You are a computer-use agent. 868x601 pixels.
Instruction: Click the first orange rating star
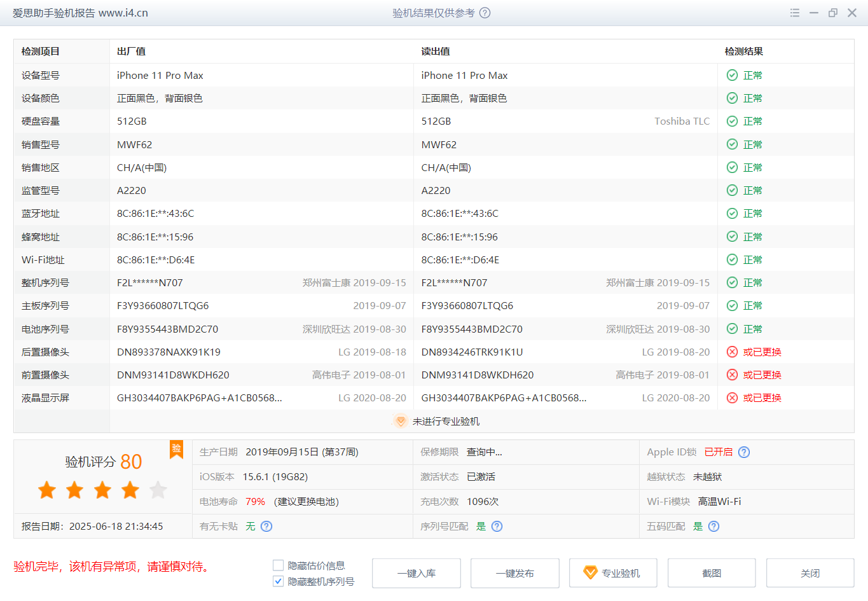coord(47,490)
